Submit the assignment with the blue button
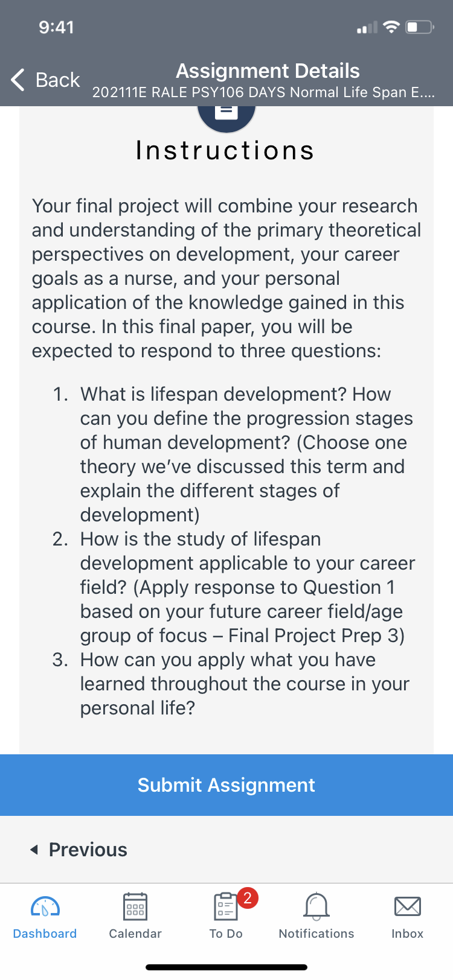The image size is (453, 980). tap(226, 785)
